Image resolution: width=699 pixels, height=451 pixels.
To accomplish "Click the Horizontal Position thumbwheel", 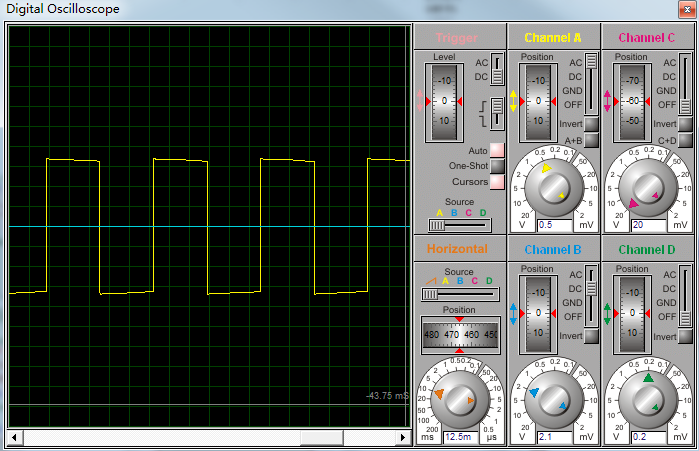I will (x=460, y=335).
